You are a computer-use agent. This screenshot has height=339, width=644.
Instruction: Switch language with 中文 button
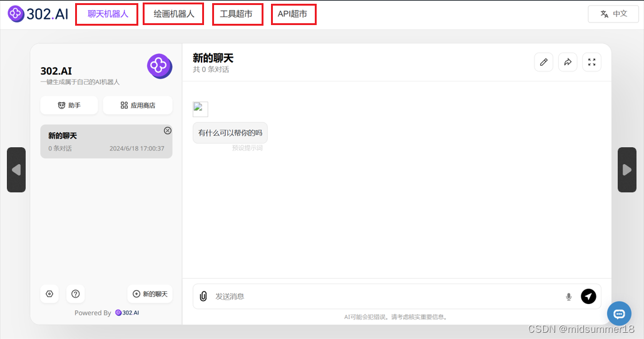tap(613, 14)
